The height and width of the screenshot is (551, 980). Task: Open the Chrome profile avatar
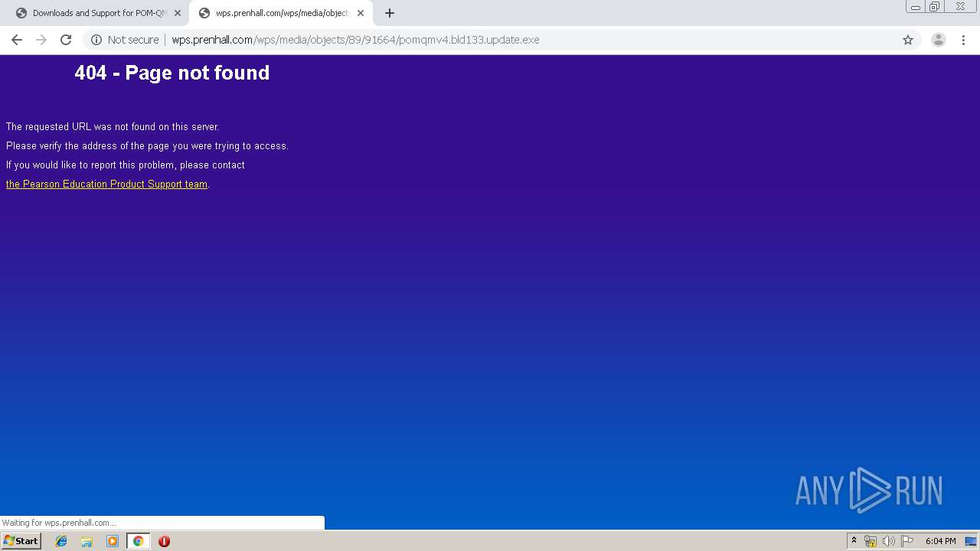pos(939,40)
